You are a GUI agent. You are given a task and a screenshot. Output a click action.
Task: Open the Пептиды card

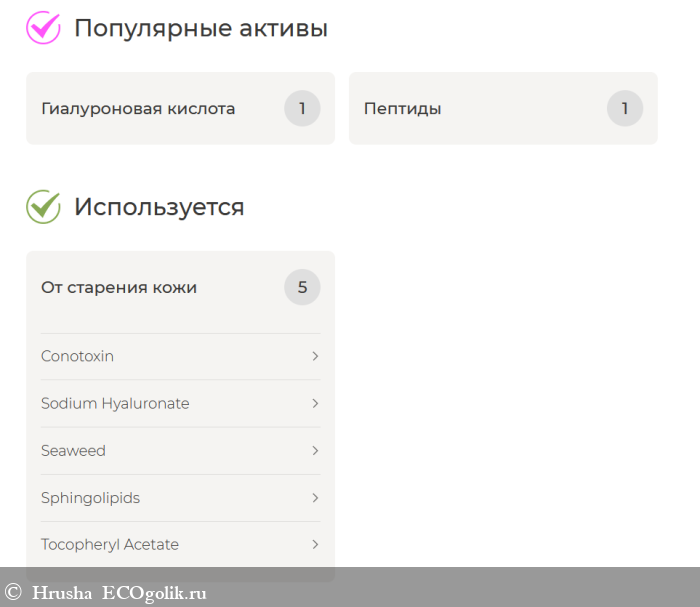(x=402, y=108)
